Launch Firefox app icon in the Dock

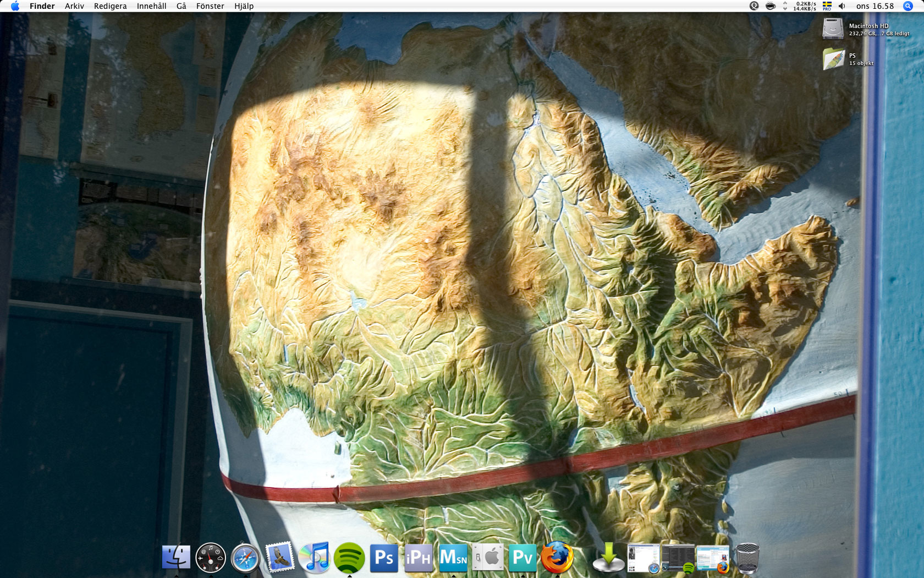click(x=557, y=558)
